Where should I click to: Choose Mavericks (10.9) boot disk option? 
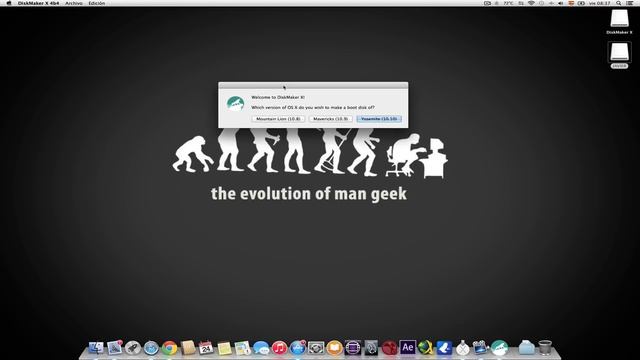click(x=330, y=119)
